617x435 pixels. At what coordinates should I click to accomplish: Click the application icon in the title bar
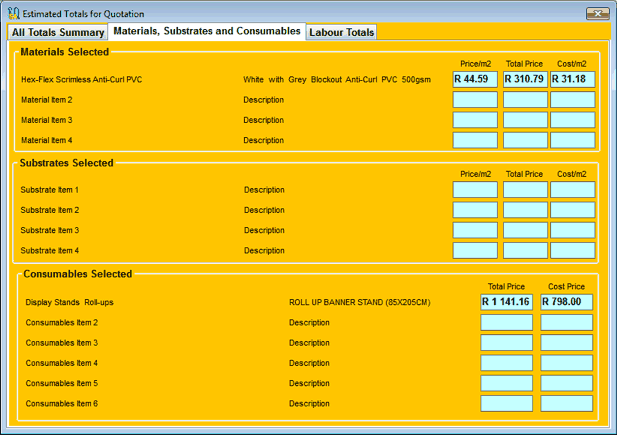click(x=12, y=14)
